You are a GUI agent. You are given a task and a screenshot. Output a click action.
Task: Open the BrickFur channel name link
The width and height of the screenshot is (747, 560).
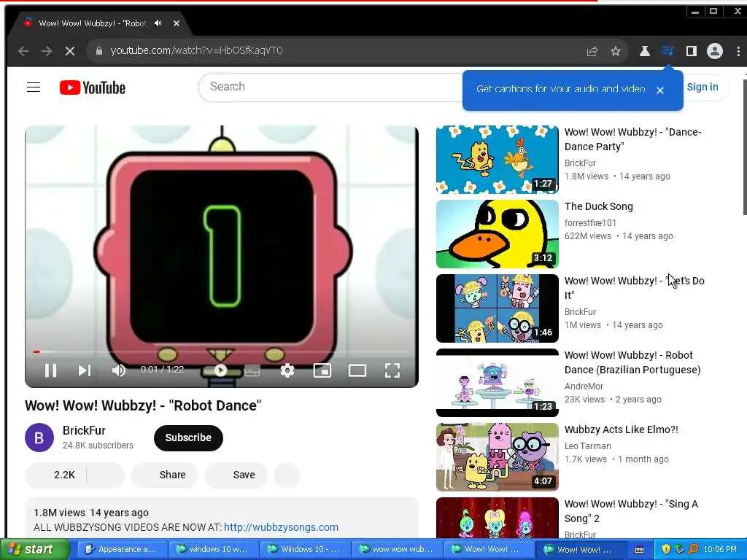84,430
